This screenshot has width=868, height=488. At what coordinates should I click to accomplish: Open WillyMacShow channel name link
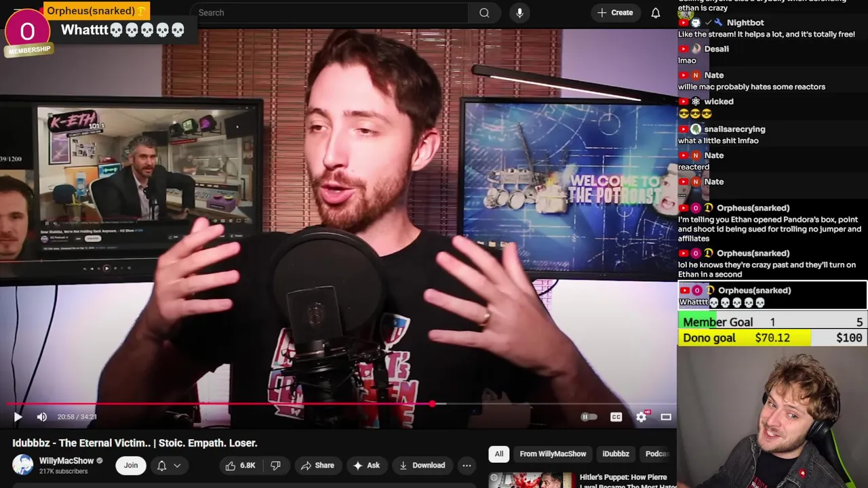pyautogui.click(x=66, y=461)
